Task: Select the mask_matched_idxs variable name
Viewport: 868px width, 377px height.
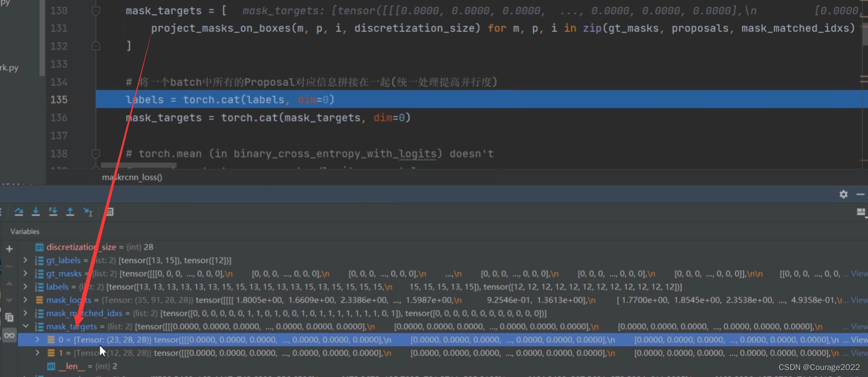Action: (84, 313)
